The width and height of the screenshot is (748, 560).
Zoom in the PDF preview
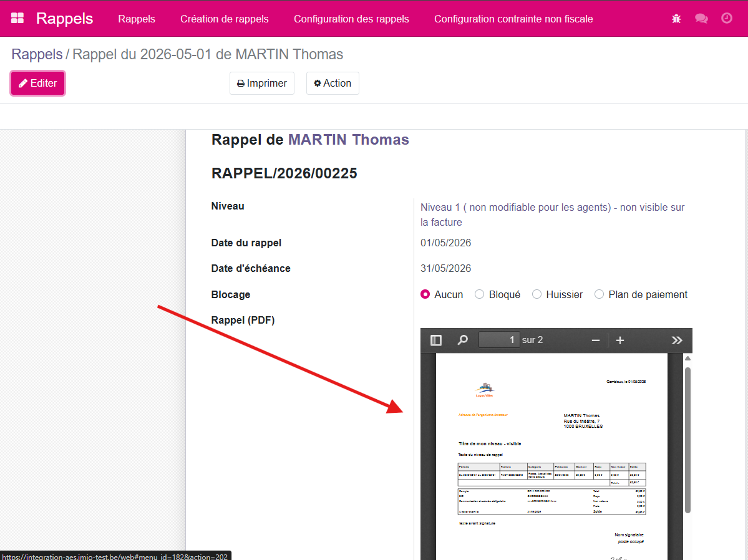coord(619,340)
